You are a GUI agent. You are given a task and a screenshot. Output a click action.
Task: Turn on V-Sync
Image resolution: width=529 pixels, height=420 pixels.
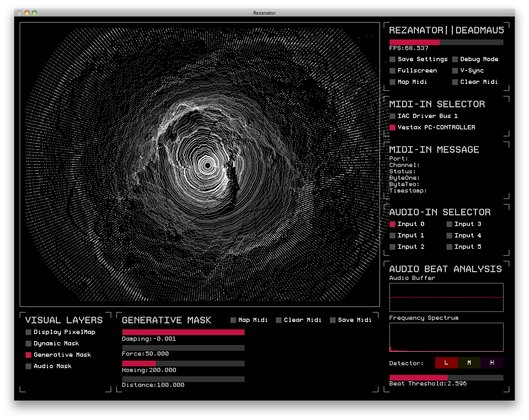(455, 70)
